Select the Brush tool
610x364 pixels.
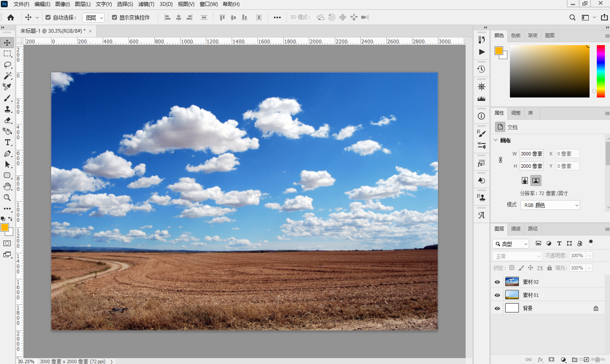click(7, 98)
